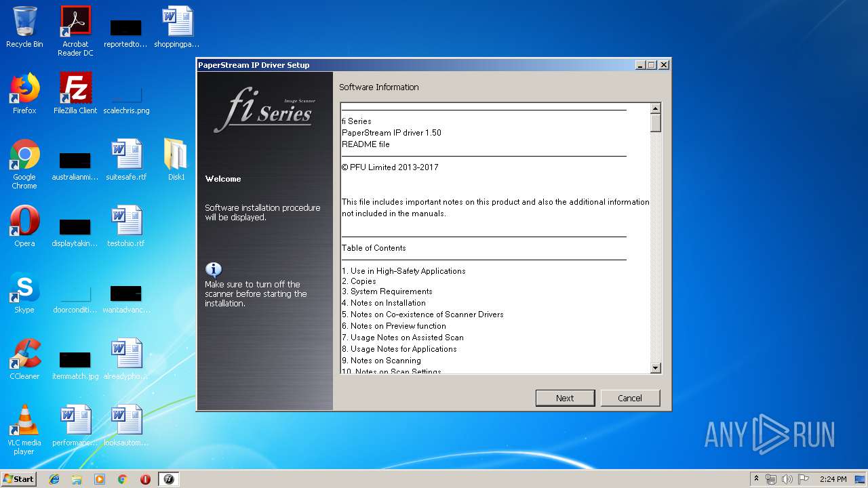Minimize the PaperStream setup window

tap(640, 65)
